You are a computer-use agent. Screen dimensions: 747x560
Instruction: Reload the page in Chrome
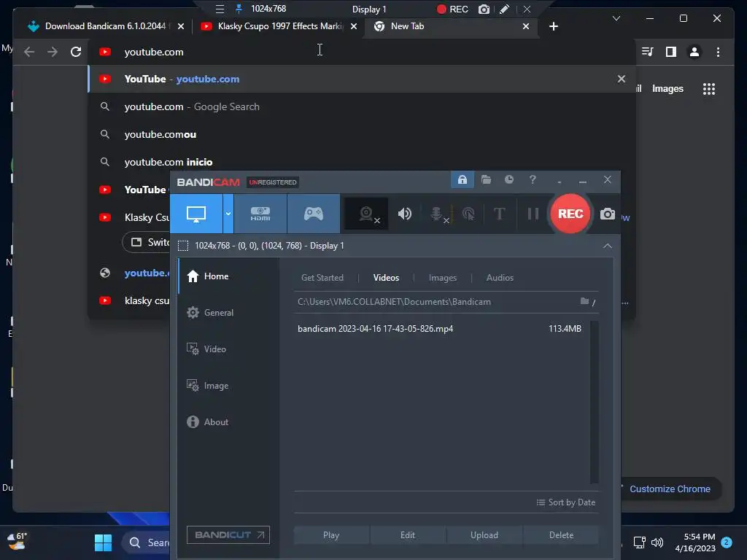[x=76, y=52]
